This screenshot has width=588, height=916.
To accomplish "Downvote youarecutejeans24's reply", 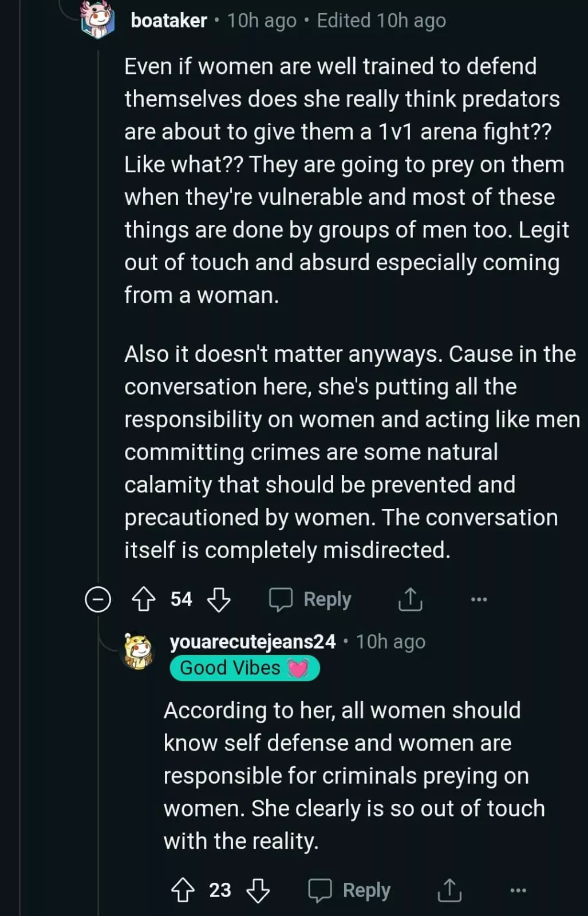I will [258, 890].
